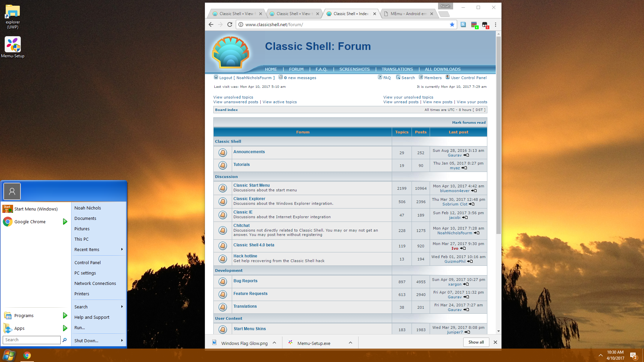The height and width of the screenshot is (362, 644).
Task: Click the unread posts indicator icon for Announcements
Action: (222, 153)
